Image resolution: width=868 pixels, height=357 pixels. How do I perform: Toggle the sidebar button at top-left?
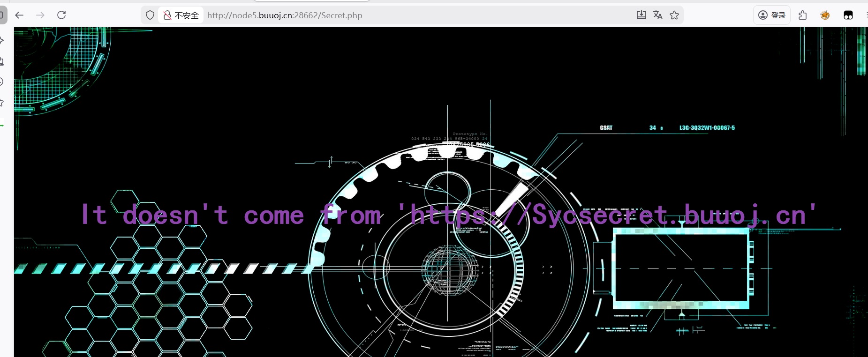tap(2, 15)
